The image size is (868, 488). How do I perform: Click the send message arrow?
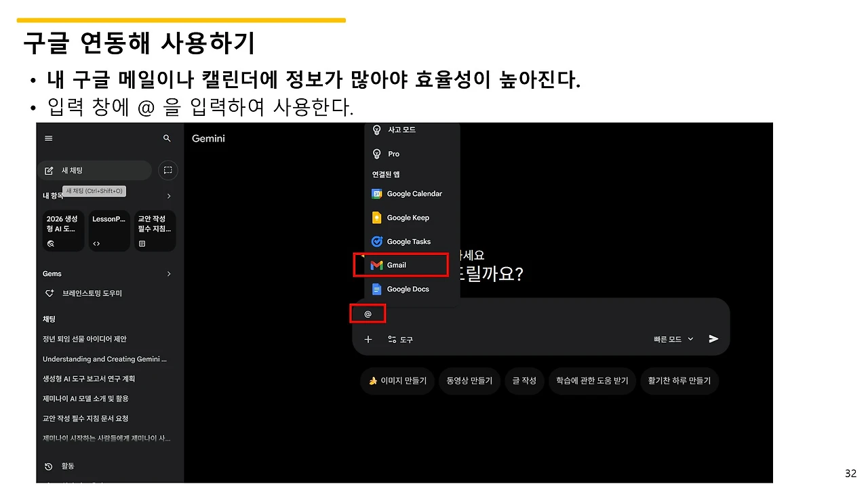tap(713, 340)
